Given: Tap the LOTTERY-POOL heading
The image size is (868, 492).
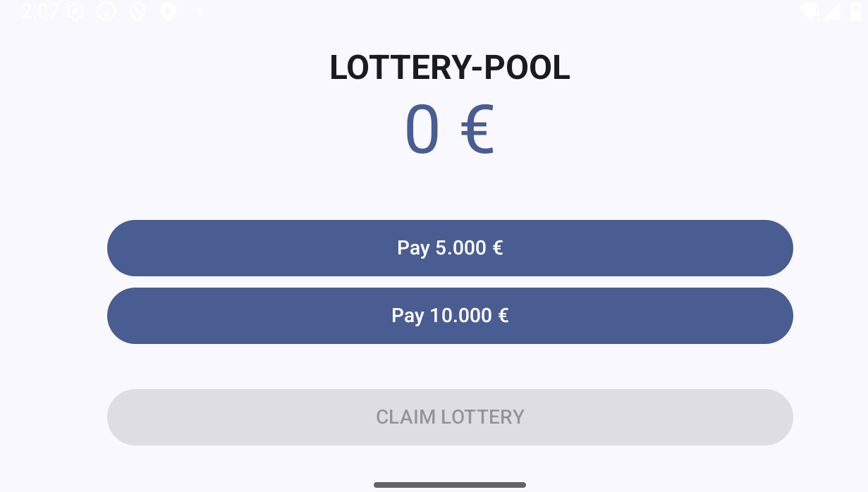Looking at the screenshot, I should click(x=450, y=68).
